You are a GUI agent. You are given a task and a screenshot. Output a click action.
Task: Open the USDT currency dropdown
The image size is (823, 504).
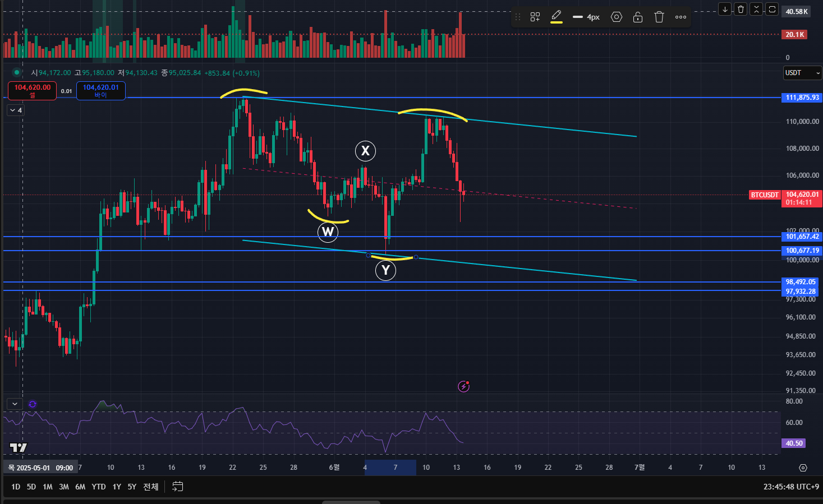point(802,73)
